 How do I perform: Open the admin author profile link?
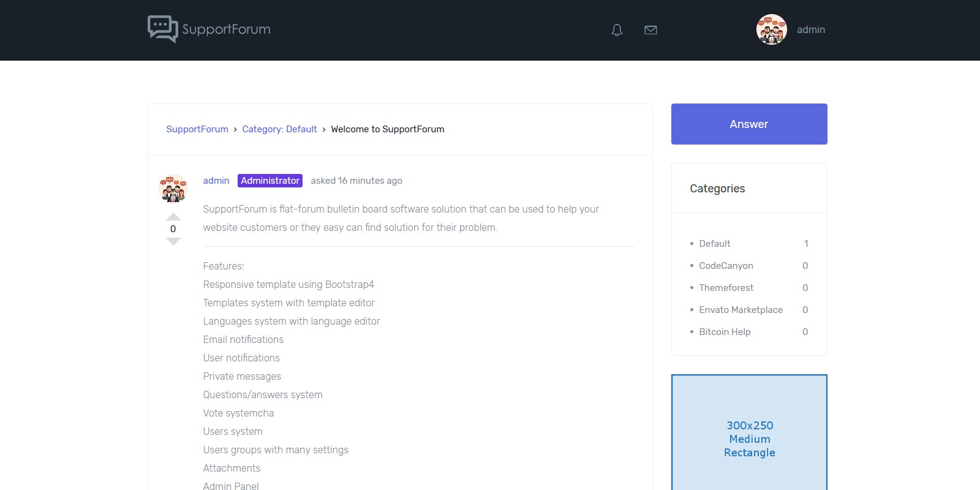216,181
